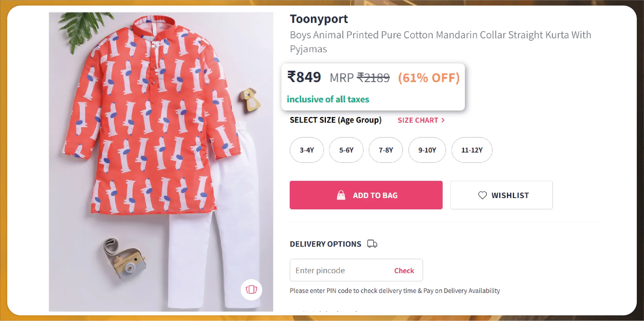The image size is (644, 321).
Task: Choose size 11-12Y
Action: pos(472,150)
